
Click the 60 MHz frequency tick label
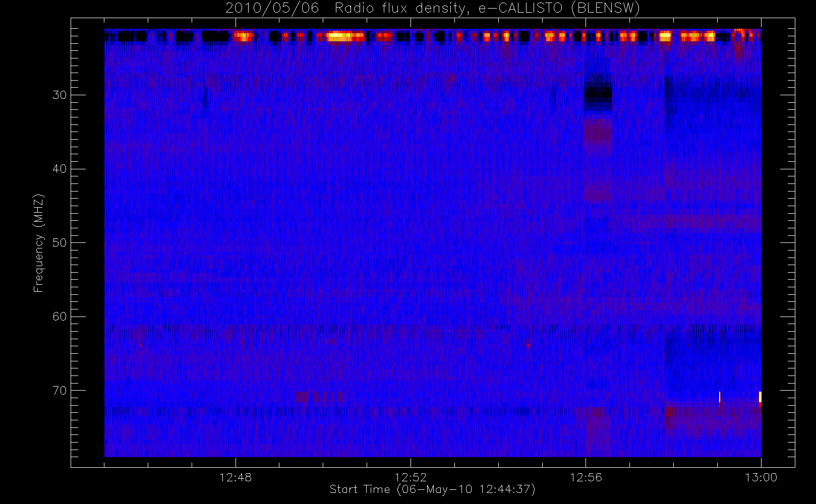click(x=60, y=317)
